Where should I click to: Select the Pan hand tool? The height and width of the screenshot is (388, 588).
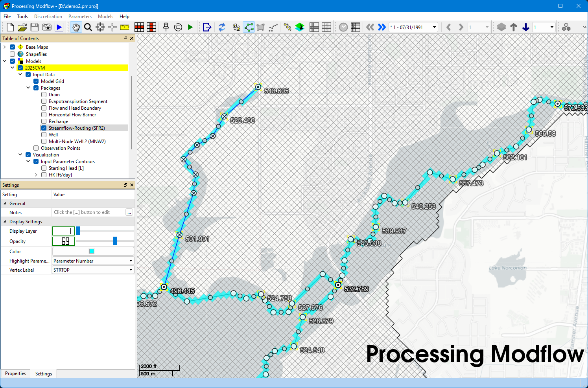76,27
